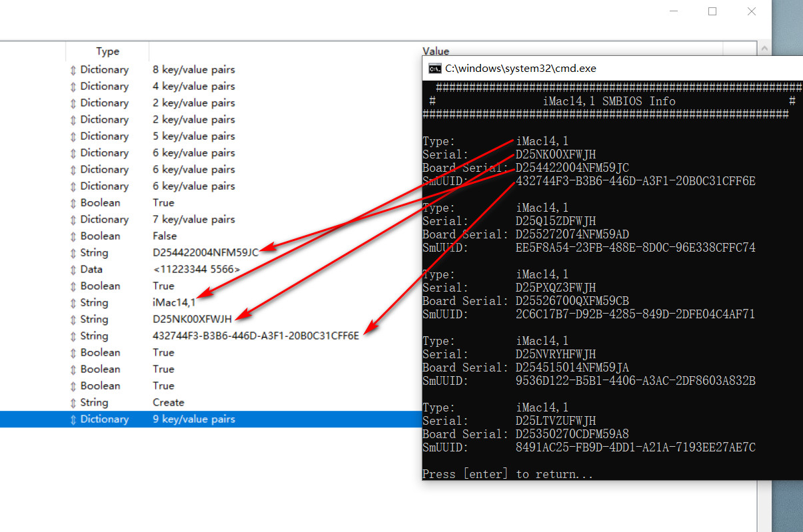Select the '7 key/value pairs' value
Screen dimensions: 803x532
pos(194,220)
